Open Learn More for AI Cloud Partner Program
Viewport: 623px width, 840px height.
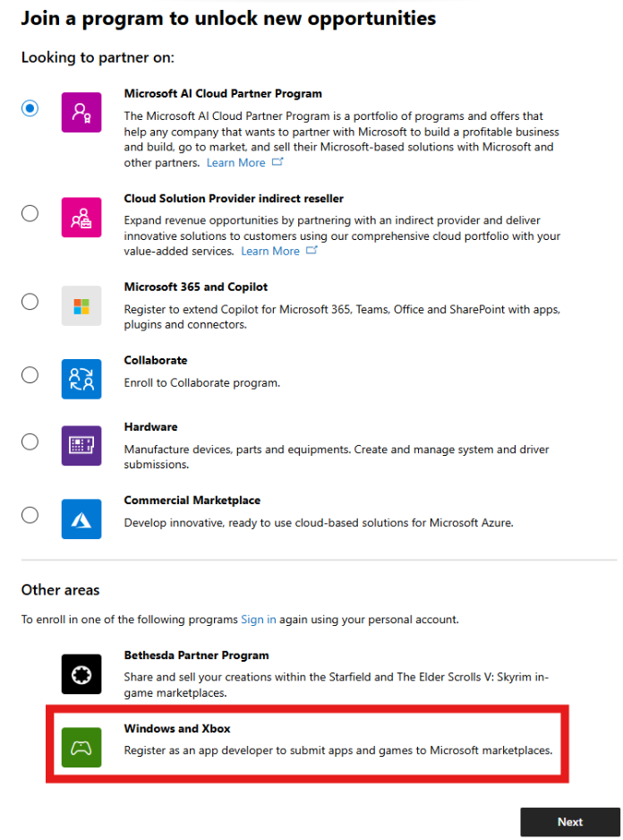pos(235,162)
